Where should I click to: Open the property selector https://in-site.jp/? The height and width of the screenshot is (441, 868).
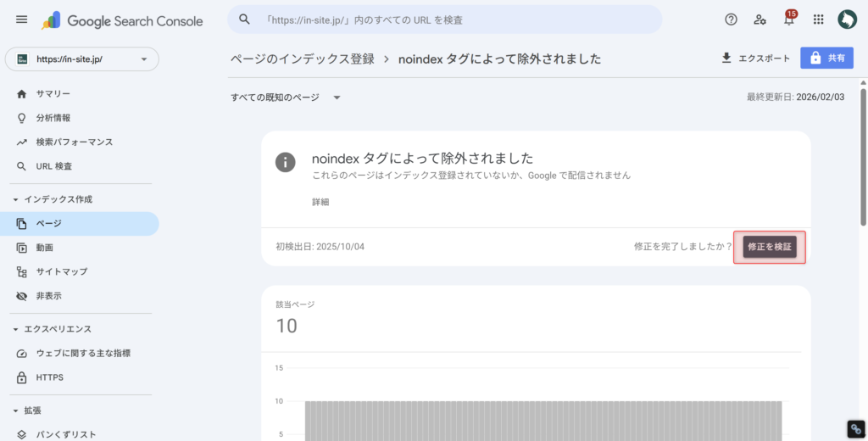click(x=82, y=59)
